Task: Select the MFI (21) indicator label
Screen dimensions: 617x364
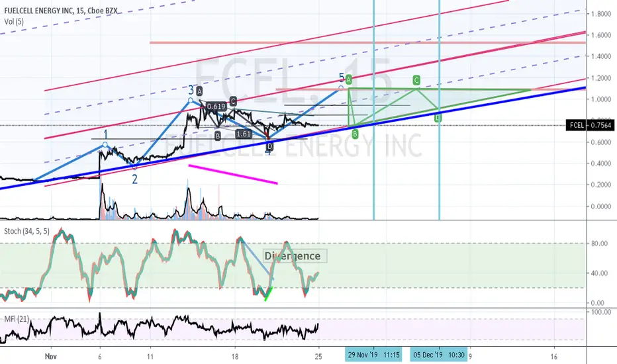Action: coord(17,318)
